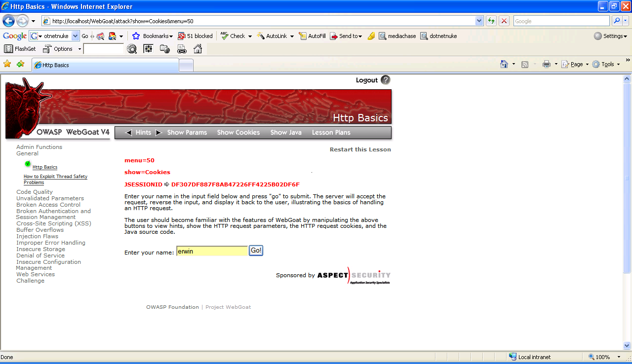632x364 pixels.
Task: Open the Show Cookies menu item
Action: point(238,133)
